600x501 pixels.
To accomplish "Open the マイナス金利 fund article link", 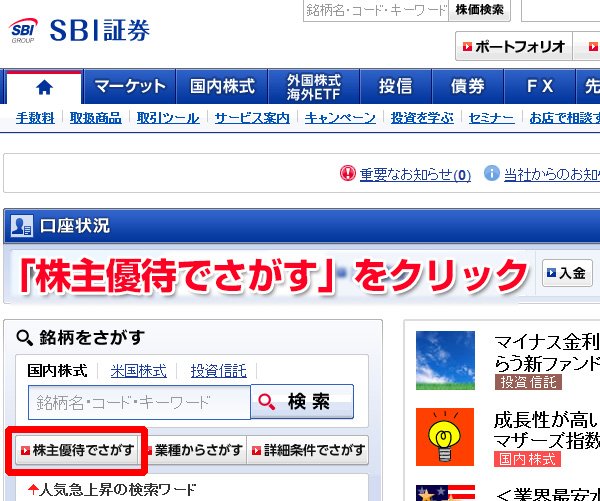I will (x=546, y=353).
